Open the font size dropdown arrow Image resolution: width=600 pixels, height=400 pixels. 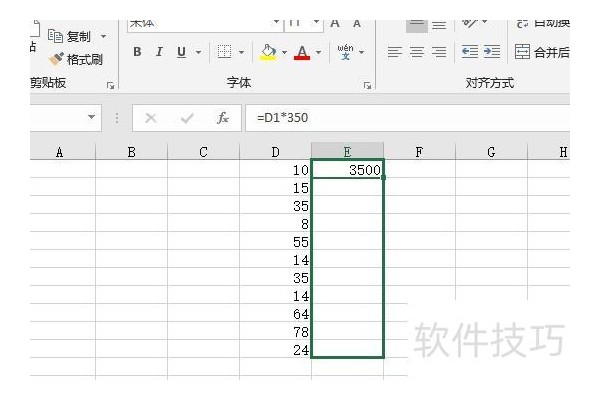[x=316, y=22]
